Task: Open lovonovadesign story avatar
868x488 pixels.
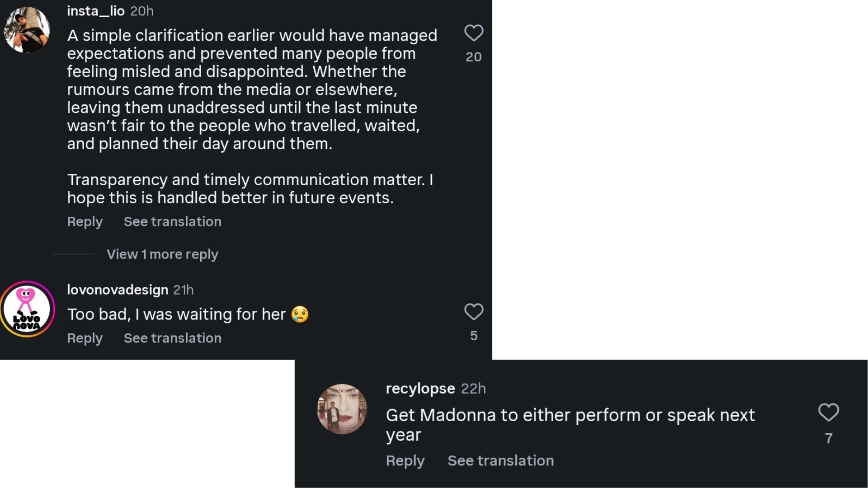Action: pyautogui.click(x=27, y=309)
